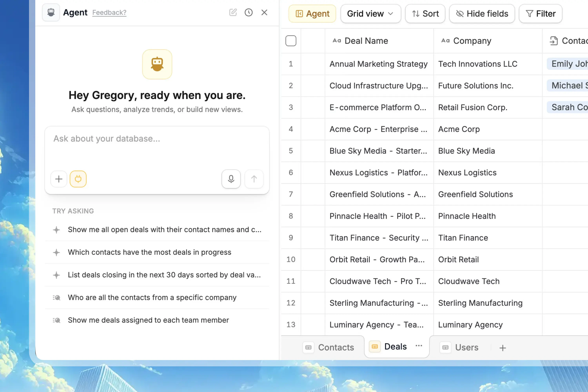Select cell 'Annual Marketing Strategy'
Screen dimensions: 588x392
[379, 64]
